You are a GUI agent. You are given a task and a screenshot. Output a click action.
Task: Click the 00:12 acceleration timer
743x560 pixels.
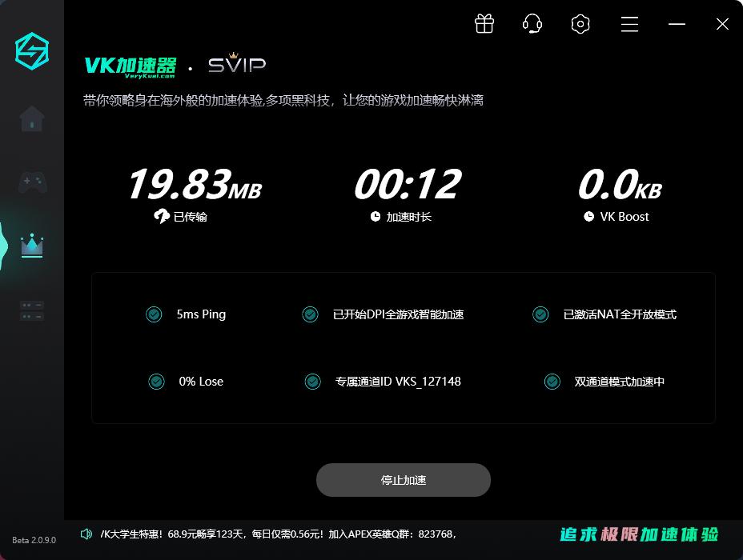click(408, 184)
